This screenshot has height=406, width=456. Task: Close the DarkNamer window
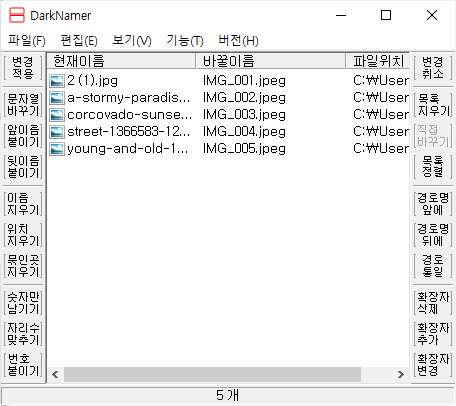432,15
